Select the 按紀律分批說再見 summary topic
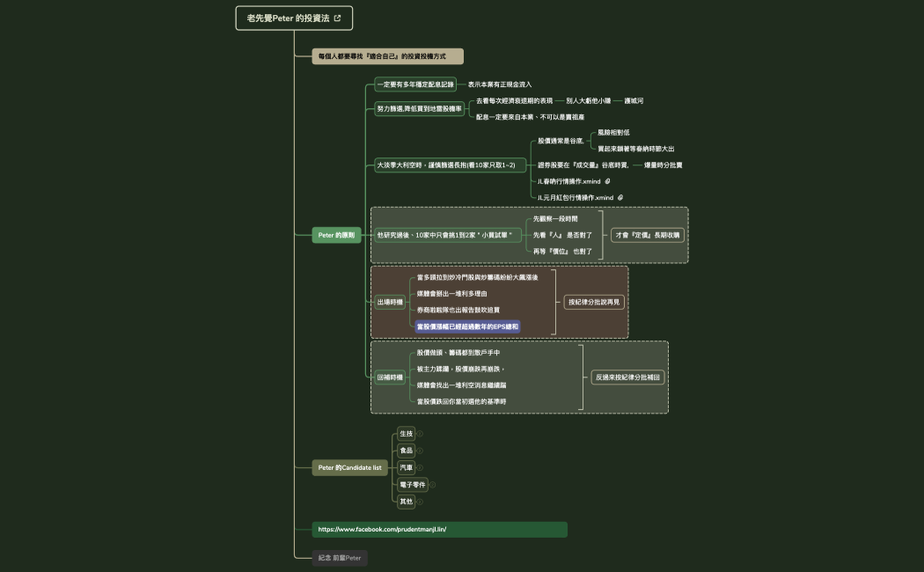The image size is (924, 572). pyautogui.click(x=593, y=302)
